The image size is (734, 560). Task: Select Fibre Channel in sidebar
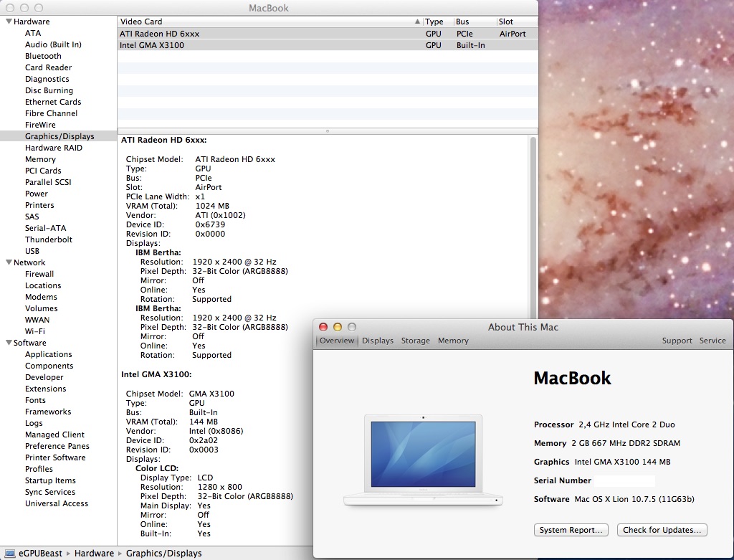pyautogui.click(x=51, y=113)
